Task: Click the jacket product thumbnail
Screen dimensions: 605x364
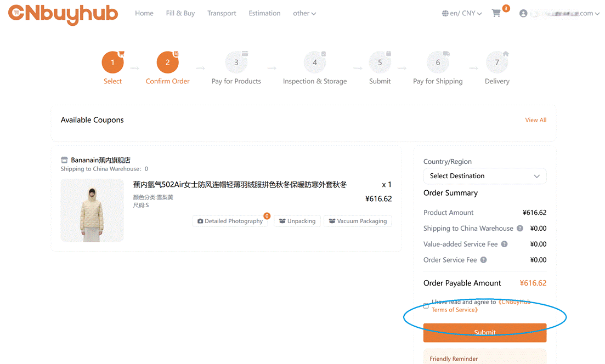Action: (92, 211)
